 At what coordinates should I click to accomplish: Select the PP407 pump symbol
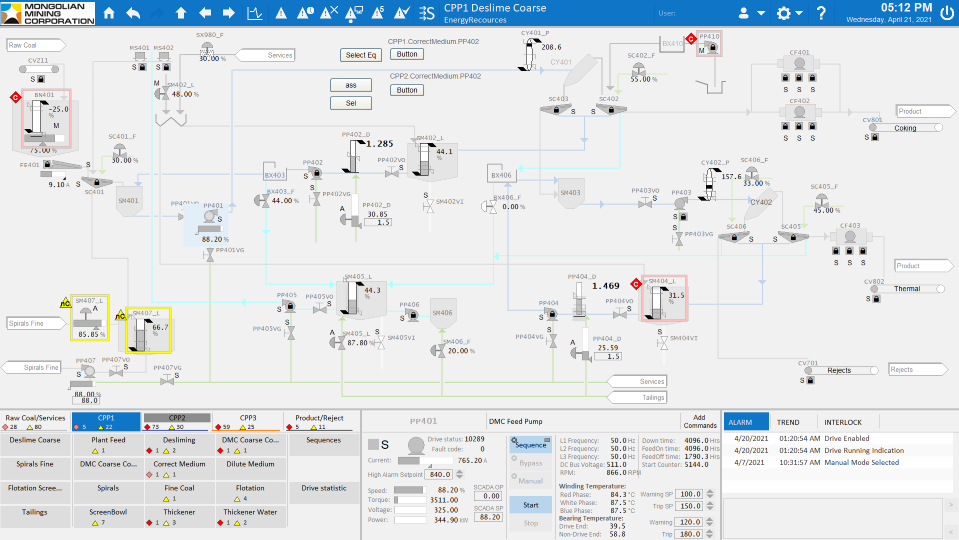[87, 371]
